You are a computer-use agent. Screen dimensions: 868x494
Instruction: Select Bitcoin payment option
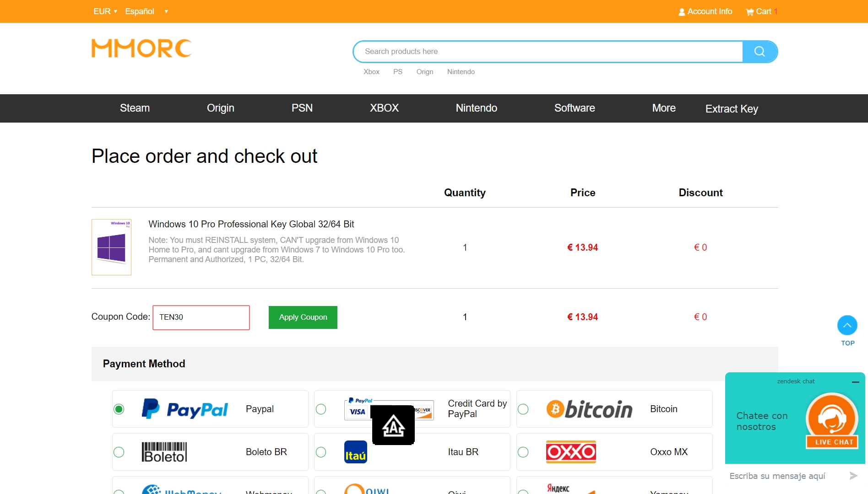point(523,409)
